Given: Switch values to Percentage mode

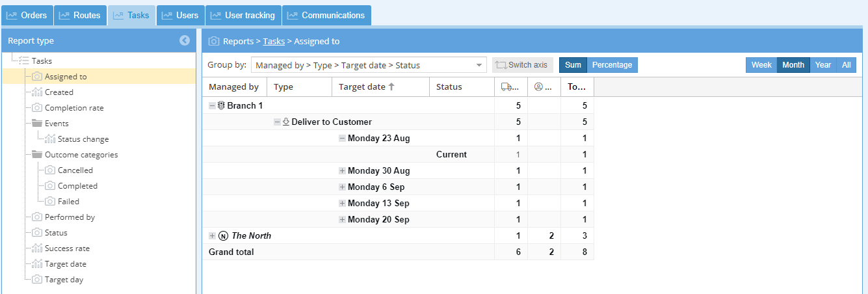Looking at the screenshot, I should pyautogui.click(x=612, y=65).
